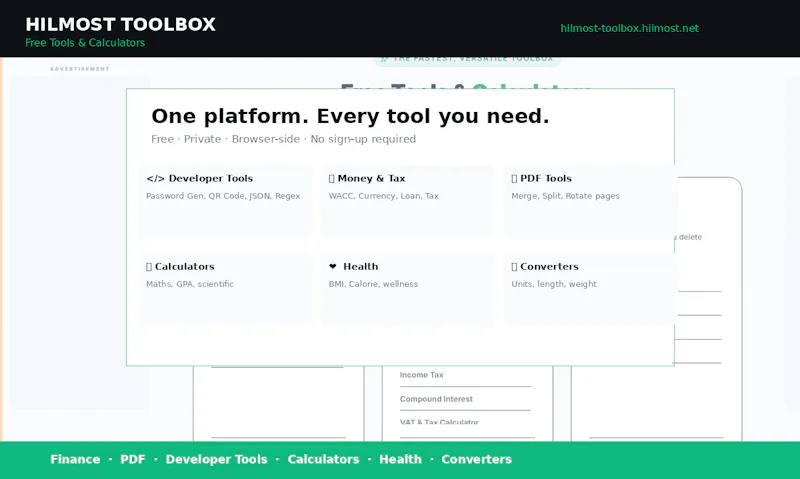
Task: Click hilmost-toolbox.hilmost.net link in header
Action: [x=630, y=29]
